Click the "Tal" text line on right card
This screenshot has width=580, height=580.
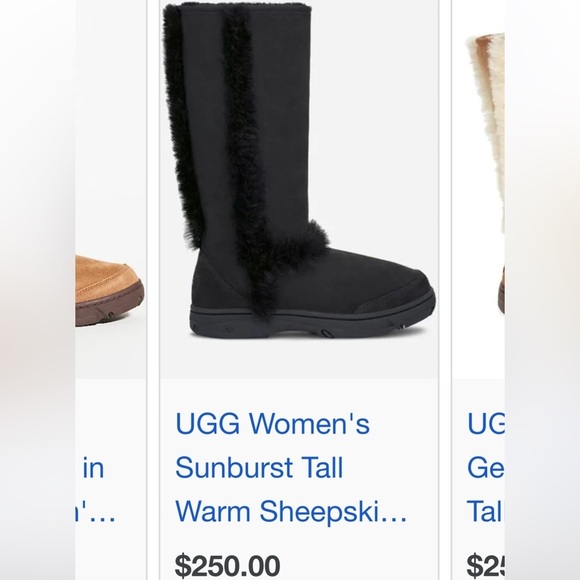[x=486, y=511]
